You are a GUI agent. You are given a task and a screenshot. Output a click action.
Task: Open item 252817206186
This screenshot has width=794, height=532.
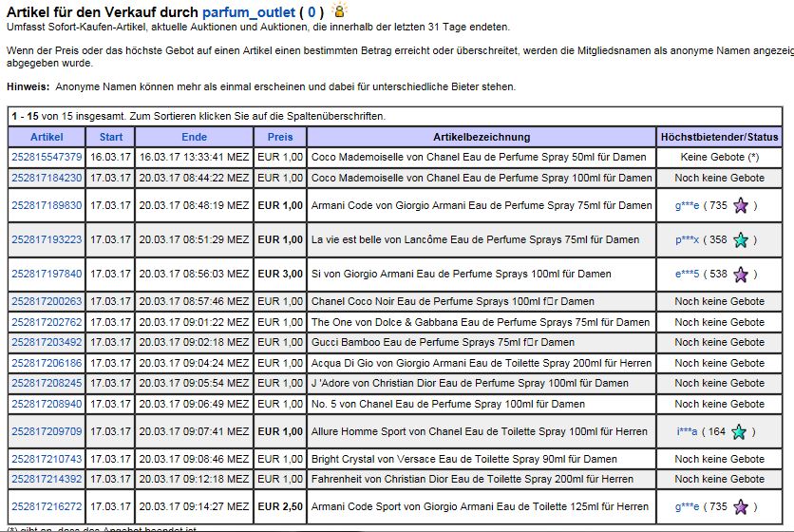tap(47, 363)
